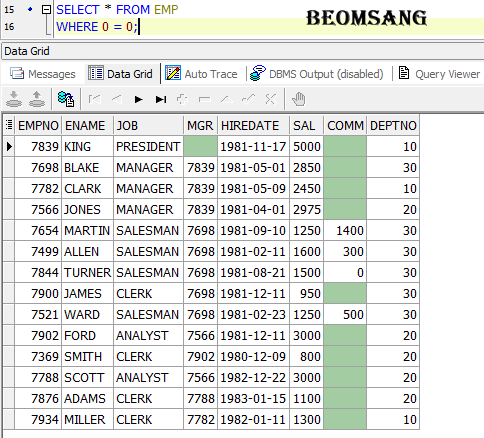Click salary value 950
This screenshot has height=438, width=484.
307,293
